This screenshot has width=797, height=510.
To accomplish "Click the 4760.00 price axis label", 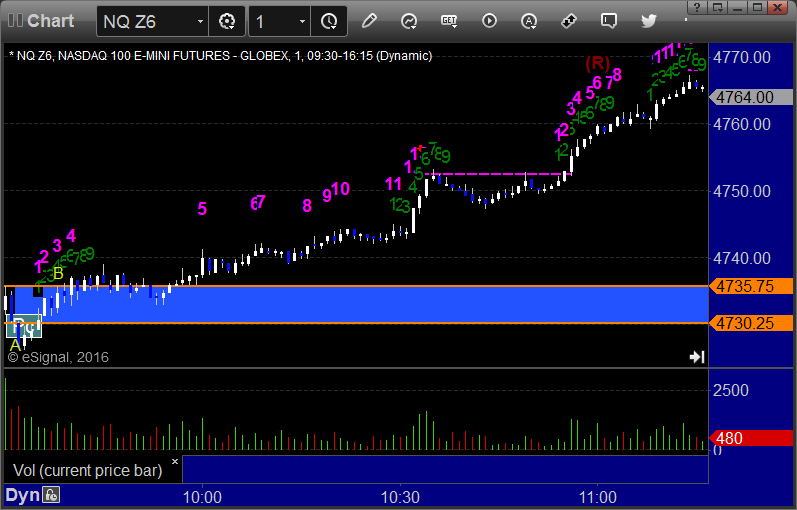I will point(742,124).
